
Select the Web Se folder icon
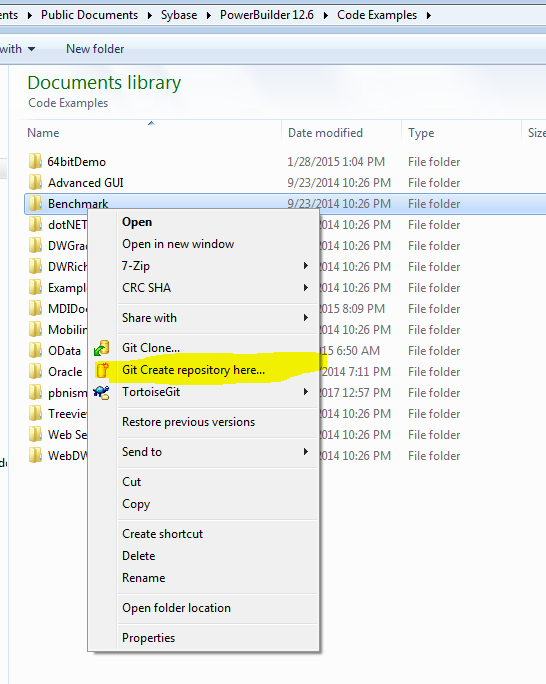(35, 434)
